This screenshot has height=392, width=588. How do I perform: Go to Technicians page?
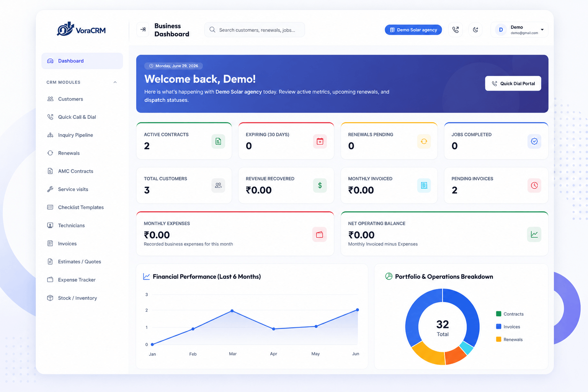click(x=82, y=225)
